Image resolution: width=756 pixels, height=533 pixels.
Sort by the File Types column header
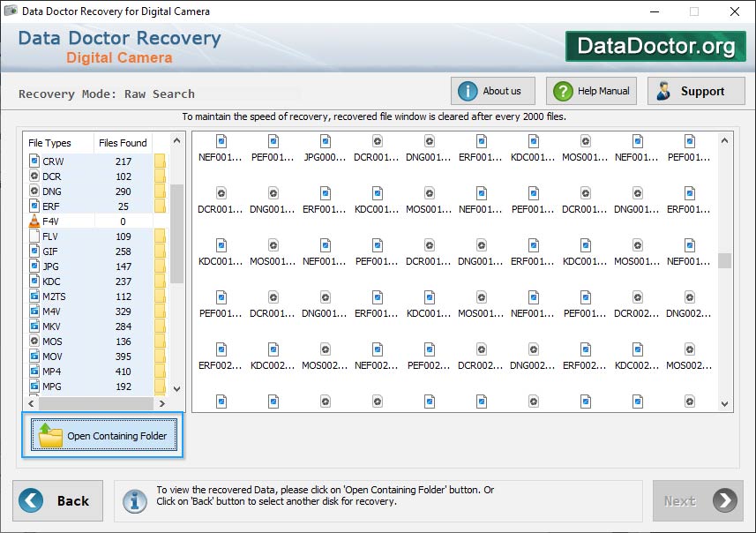click(58, 143)
